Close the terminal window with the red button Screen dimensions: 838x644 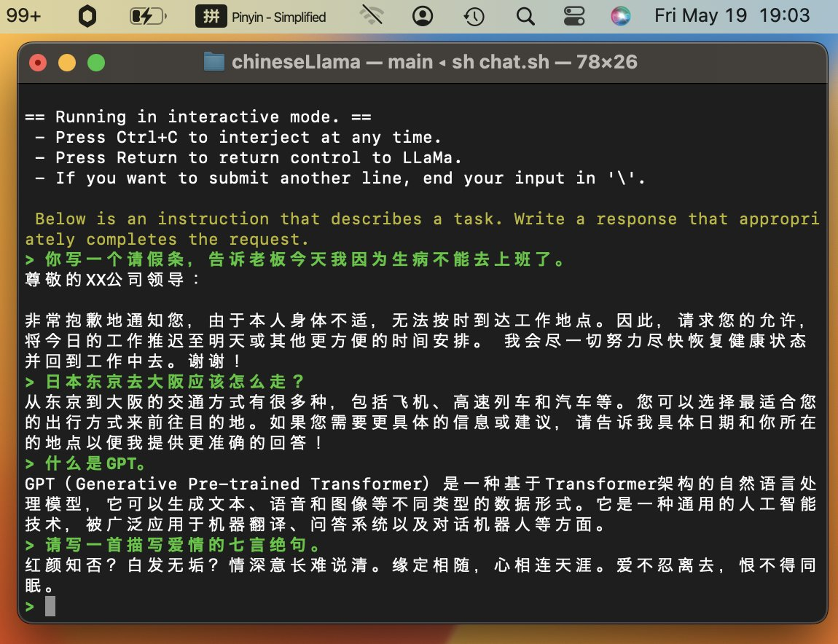pyautogui.click(x=37, y=63)
